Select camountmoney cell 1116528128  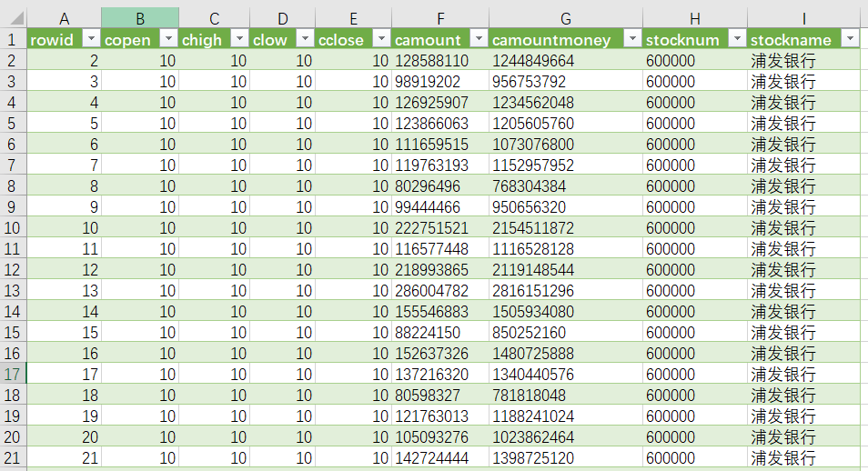click(566, 248)
